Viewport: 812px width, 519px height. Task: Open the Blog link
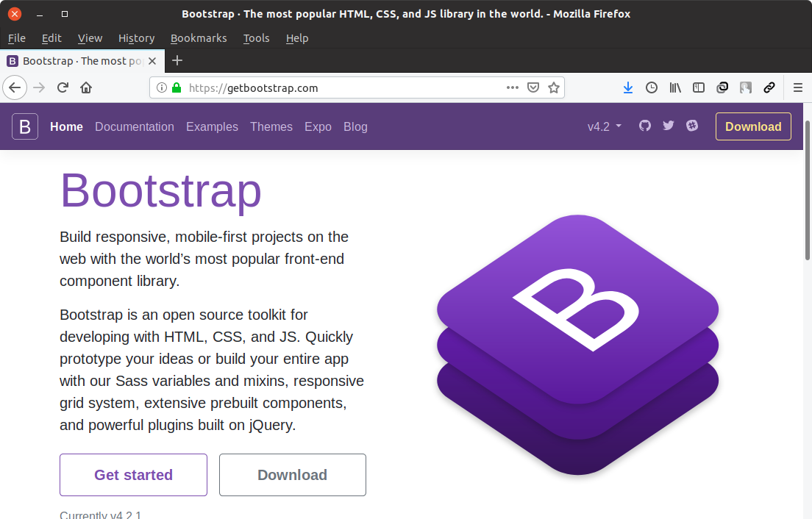[x=355, y=126]
